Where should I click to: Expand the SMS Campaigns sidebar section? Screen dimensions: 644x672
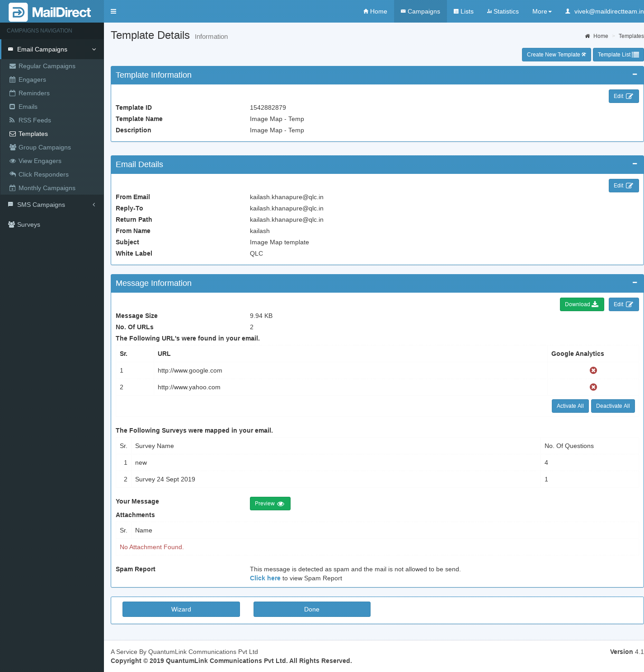[x=52, y=205]
